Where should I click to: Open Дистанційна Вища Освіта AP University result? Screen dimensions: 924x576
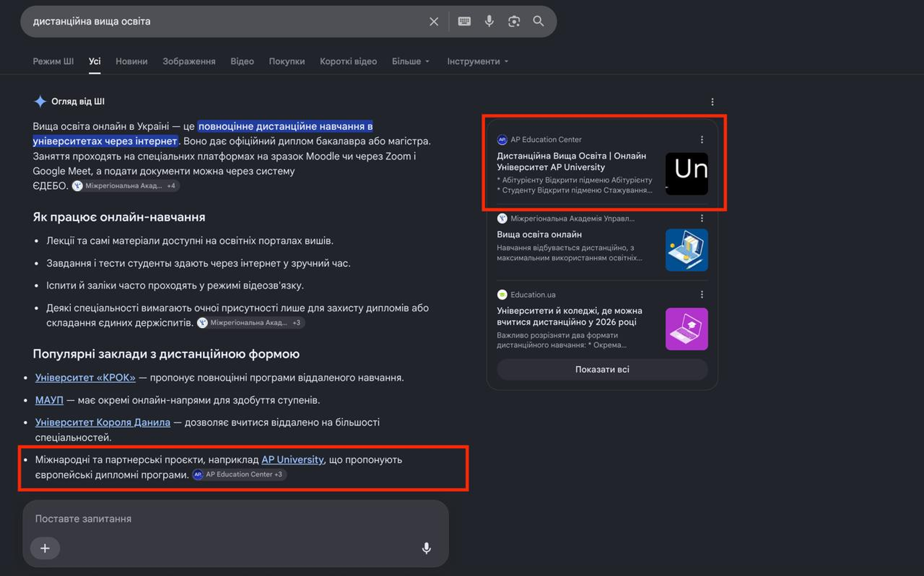click(x=571, y=162)
